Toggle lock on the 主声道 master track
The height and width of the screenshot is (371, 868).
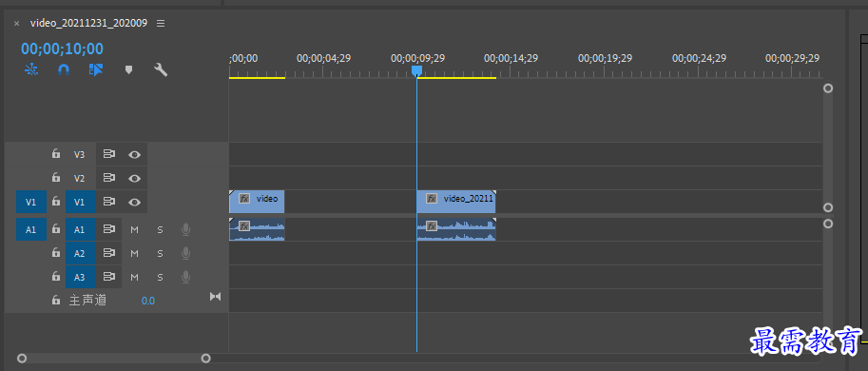[55, 300]
